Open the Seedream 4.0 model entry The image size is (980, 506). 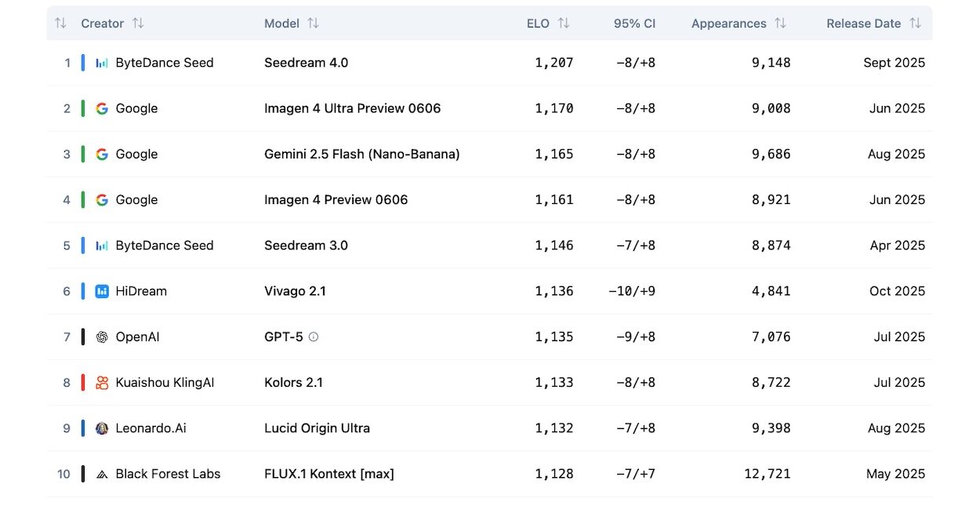(x=306, y=63)
